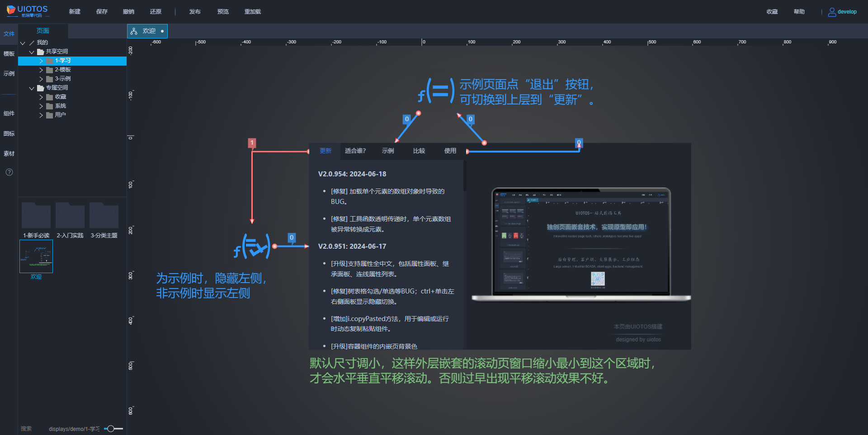The image size is (868, 435).
Task: Click the 'designed by uiotos' link
Action: click(638, 340)
